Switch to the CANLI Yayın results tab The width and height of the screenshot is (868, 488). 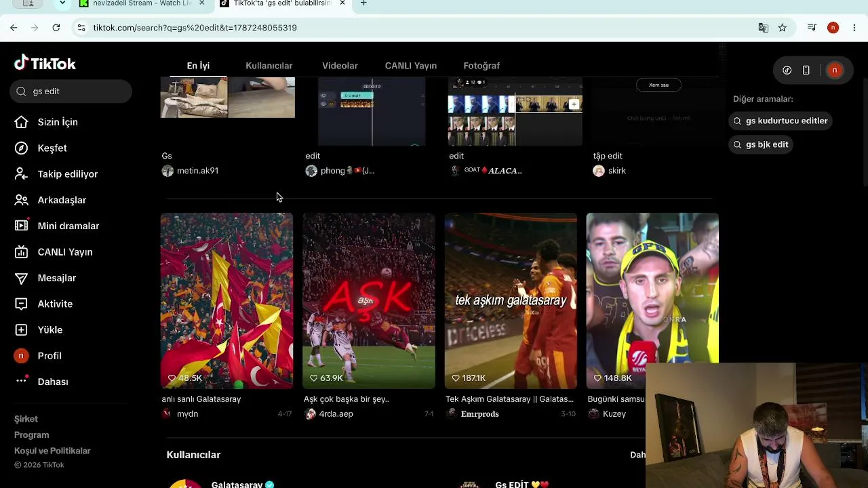coord(411,66)
